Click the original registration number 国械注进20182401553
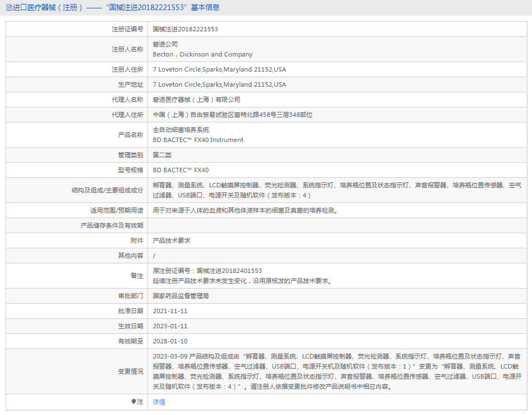 (x=229, y=271)
